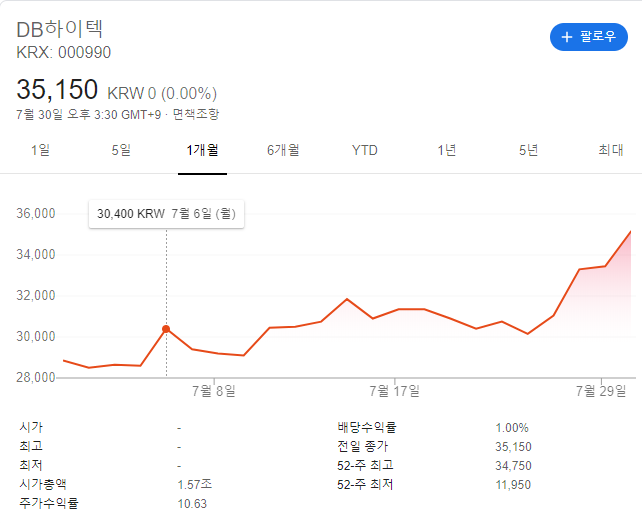642x523 pixels.
Task: Click the KRW 0 (0.00%) change text
Action: (162, 94)
